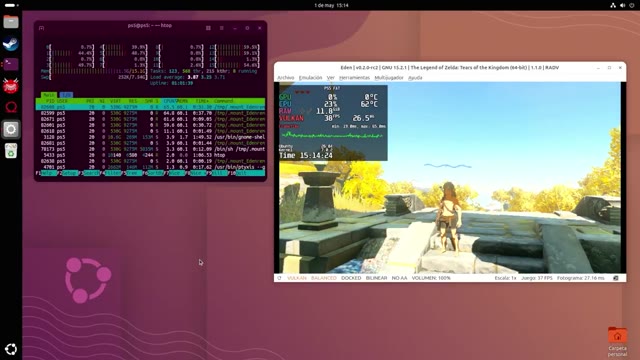Image resolution: width=640 pixels, height=360 pixels.
Task: Open the Archivo menu in Eden
Action: (x=286, y=78)
